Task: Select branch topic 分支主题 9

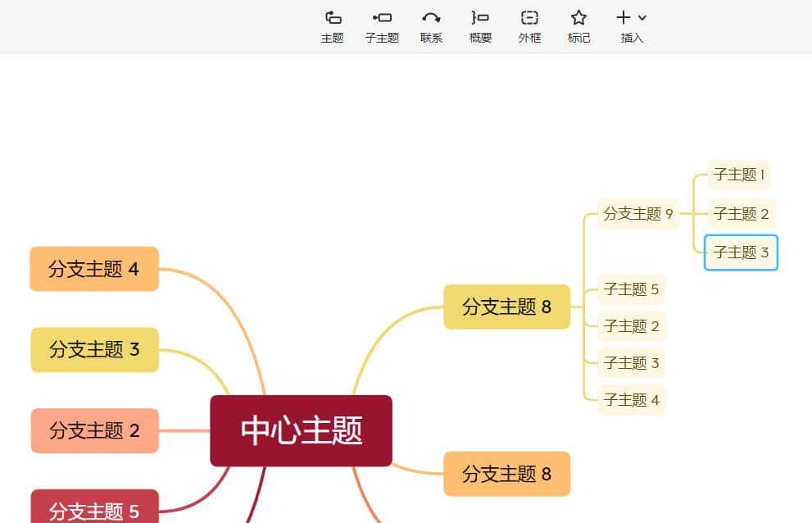Action: pyautogui.click(x=637, y=214)
